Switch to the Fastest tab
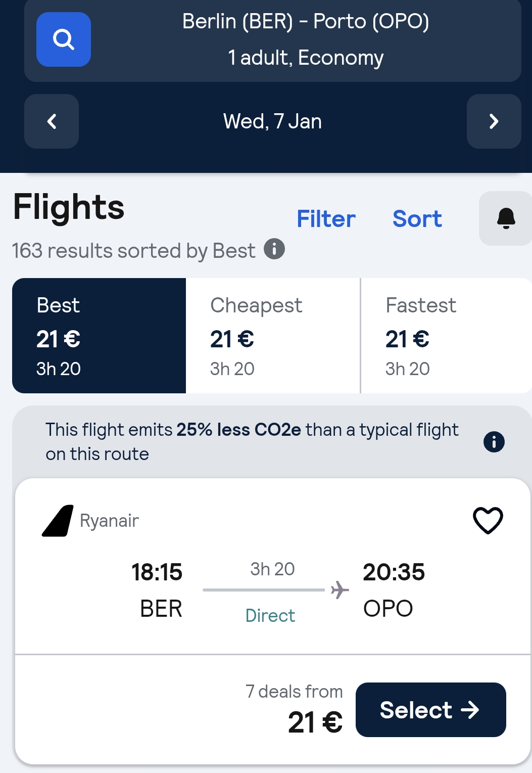Screen dimensions: 532x773 click(446, 336)
